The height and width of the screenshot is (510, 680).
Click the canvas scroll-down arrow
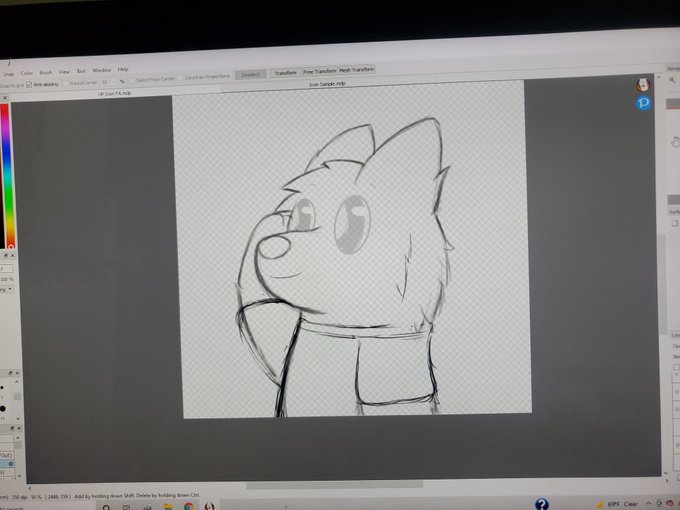[x=666, y=474]
